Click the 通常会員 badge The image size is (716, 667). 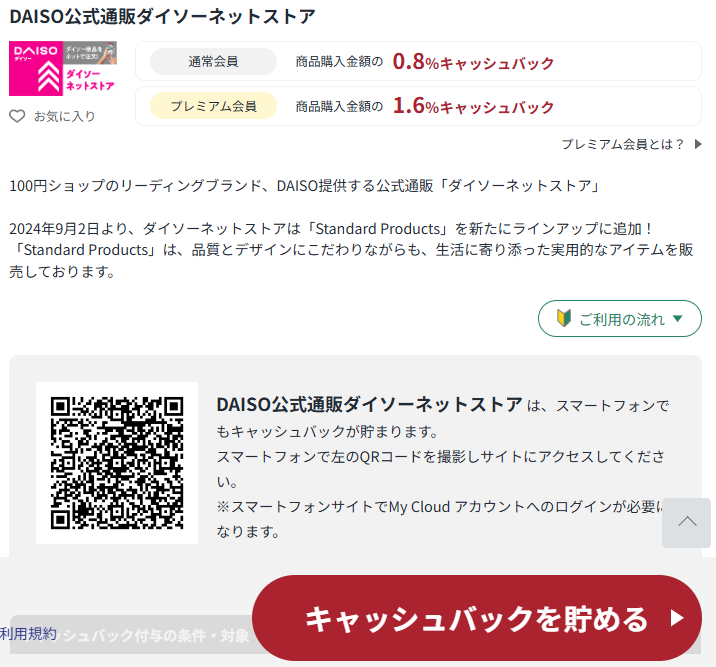tap(213, 62)
